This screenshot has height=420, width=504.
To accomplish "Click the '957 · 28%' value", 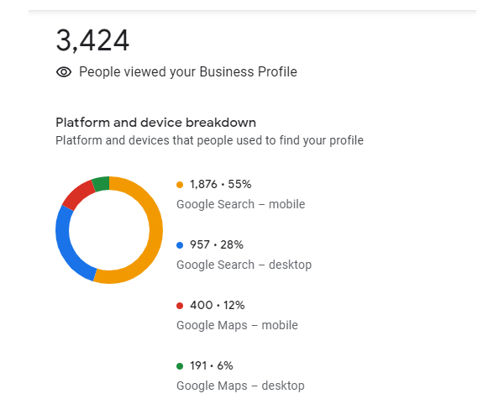I will (217, 245).
